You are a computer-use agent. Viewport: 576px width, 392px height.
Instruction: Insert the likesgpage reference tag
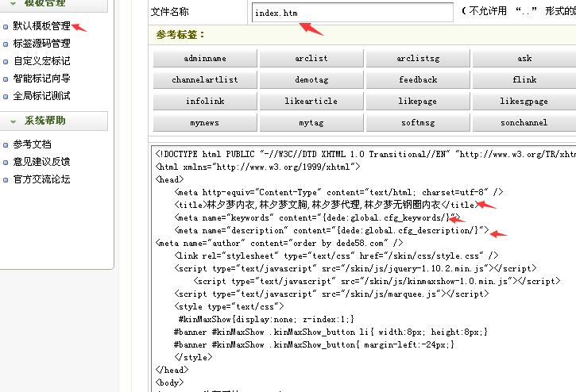524,101
